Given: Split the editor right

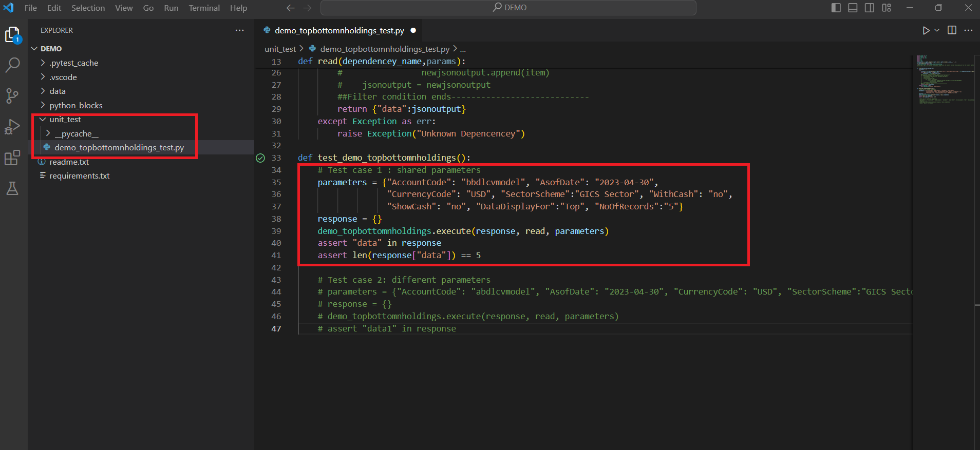Looking at the screenshot, I should [x=952, y=30].
